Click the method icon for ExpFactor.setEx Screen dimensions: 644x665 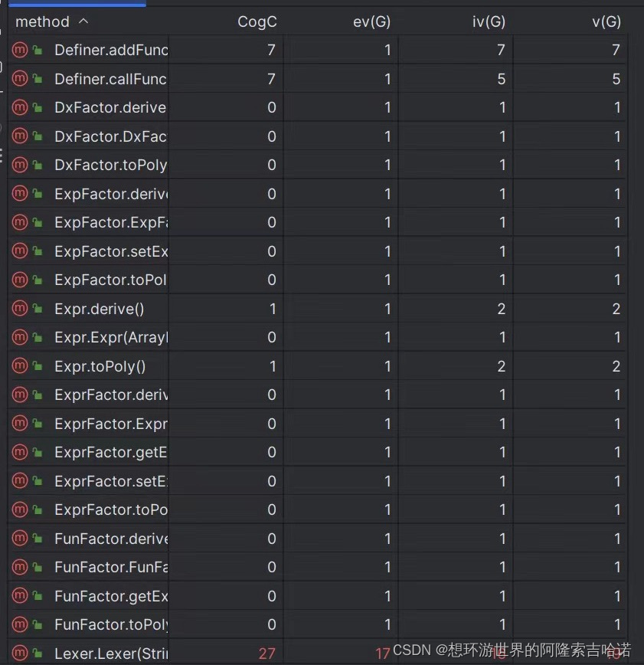click(x=19, y=251)
